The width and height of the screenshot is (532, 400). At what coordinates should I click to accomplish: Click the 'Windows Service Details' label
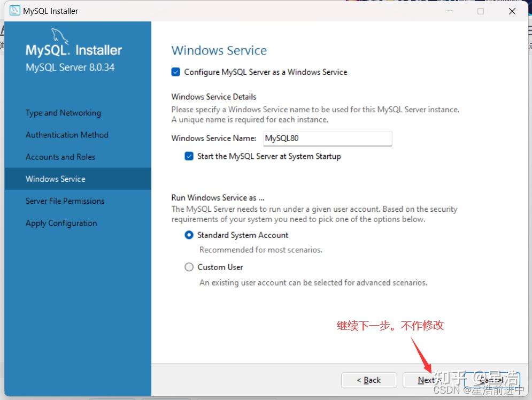[214, 97]
